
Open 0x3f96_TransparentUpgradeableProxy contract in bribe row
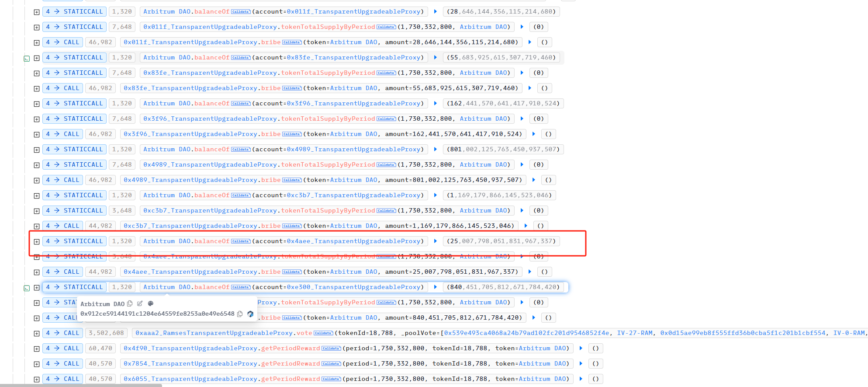click(x=190, y=134)
